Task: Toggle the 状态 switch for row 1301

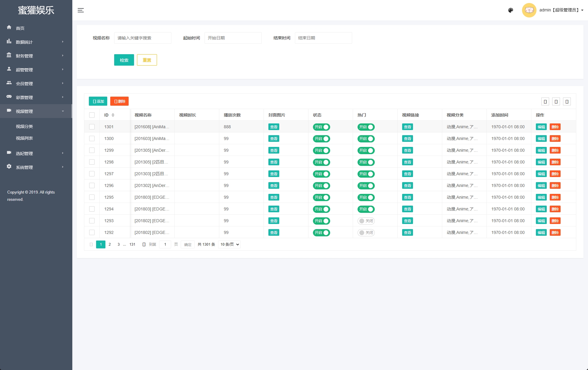Action: click(x=321, y=127)
